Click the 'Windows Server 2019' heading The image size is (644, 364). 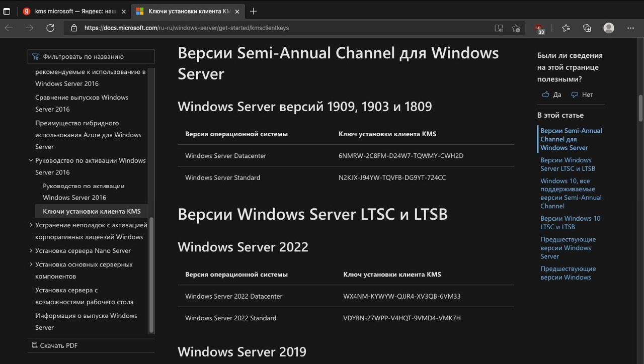click(x=242, y=352)
